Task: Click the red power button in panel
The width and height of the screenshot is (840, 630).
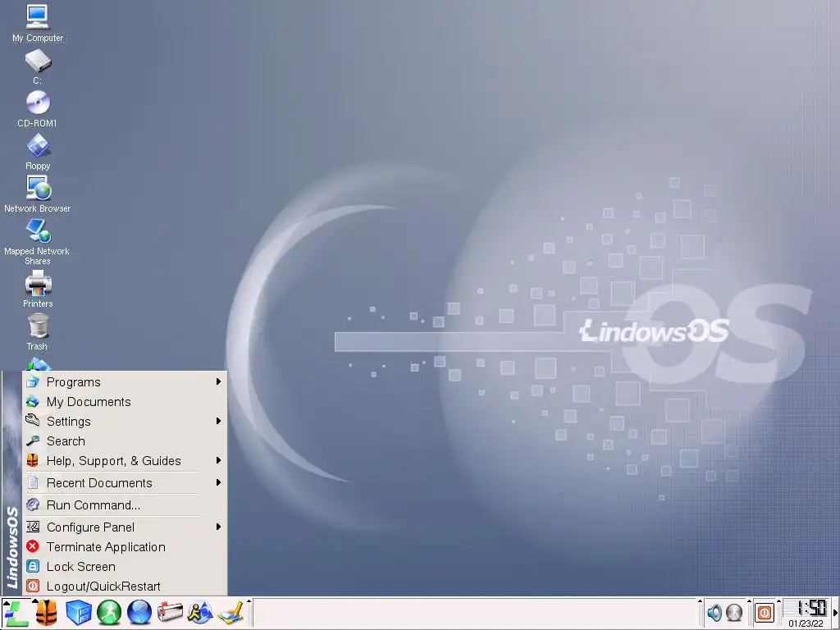Action: (765, 612)
